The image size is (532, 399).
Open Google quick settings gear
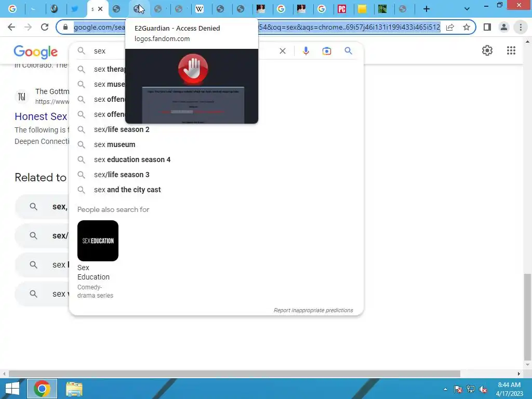487,50
